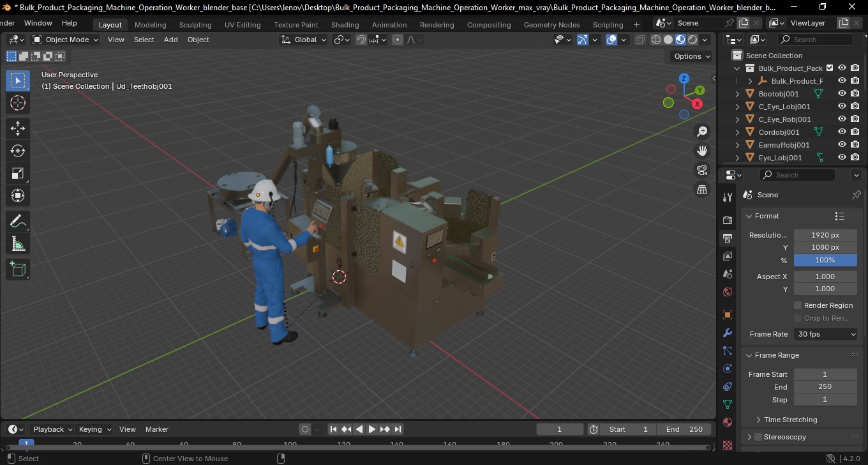
Task: Open the Object Constraints properties tab
Action: point(728,386)
